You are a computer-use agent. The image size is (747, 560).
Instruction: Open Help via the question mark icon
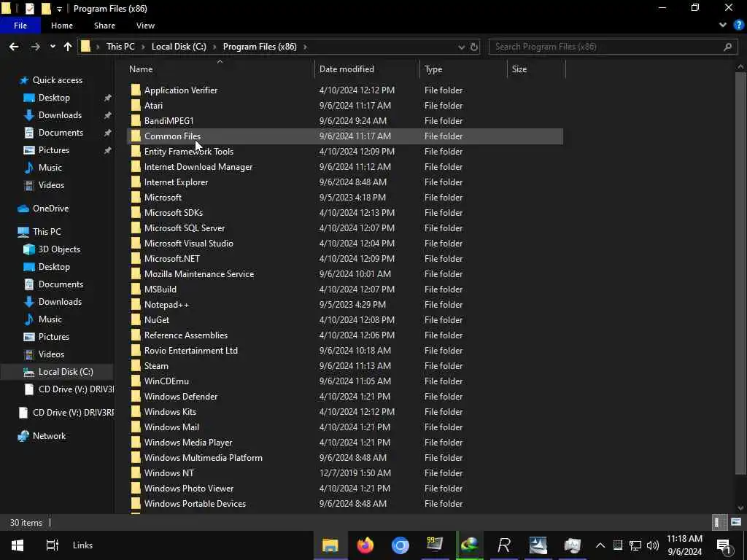click(x=738, y=26)
